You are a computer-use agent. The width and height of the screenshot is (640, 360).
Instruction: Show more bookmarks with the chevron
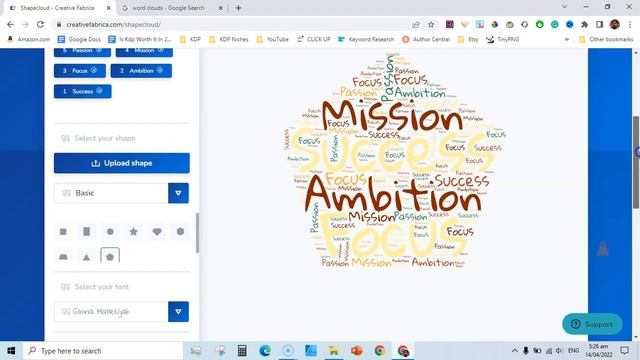[567, 39]
